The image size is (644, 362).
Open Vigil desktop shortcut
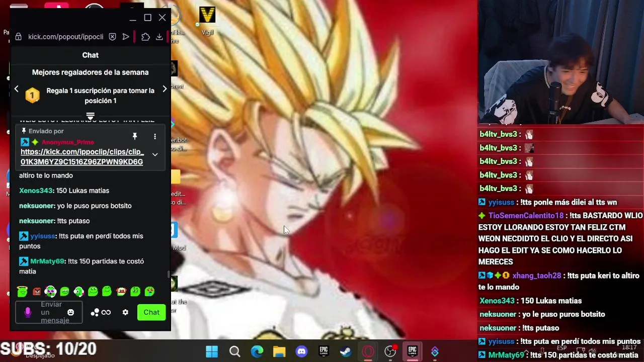[207, 21]
